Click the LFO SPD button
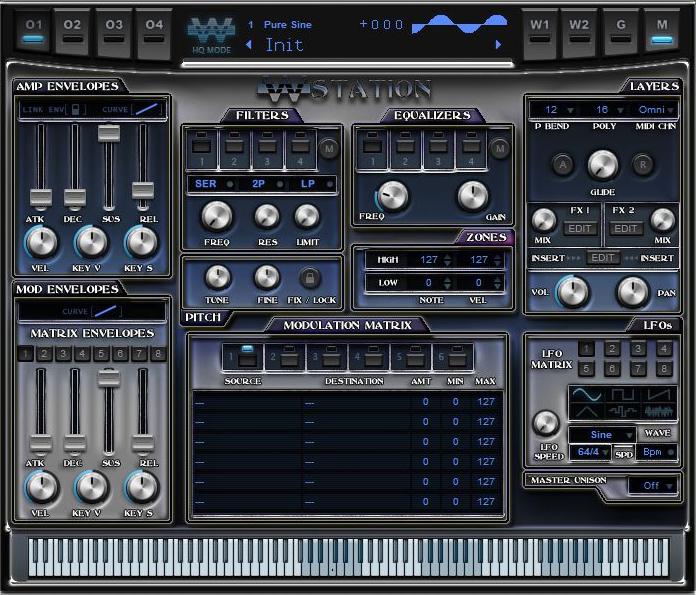 [x=624, y=454]
